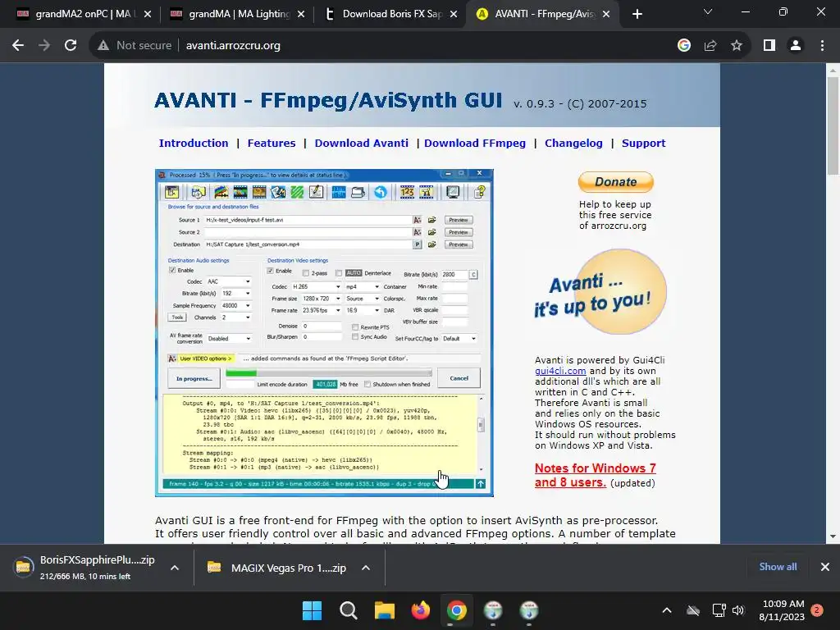Screen dimensions: 840x630
Task: Open the Introduction page link
Action: click(194, 143)
